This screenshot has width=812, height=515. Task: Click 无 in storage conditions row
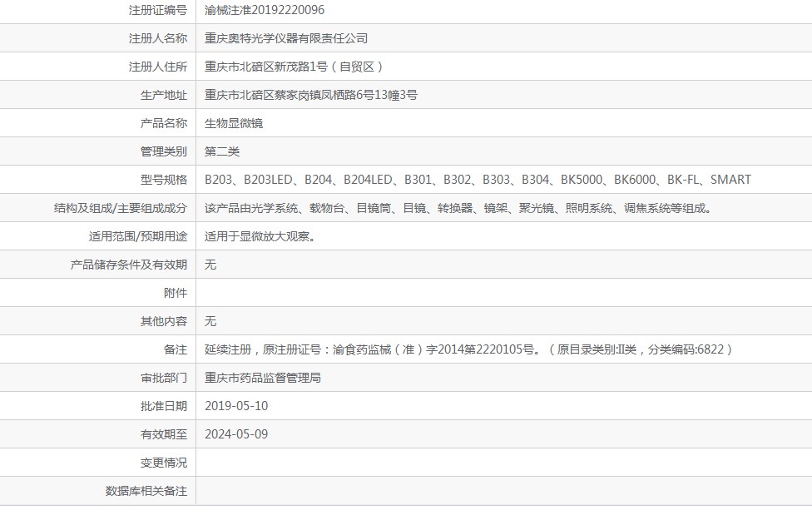[210, 265]
